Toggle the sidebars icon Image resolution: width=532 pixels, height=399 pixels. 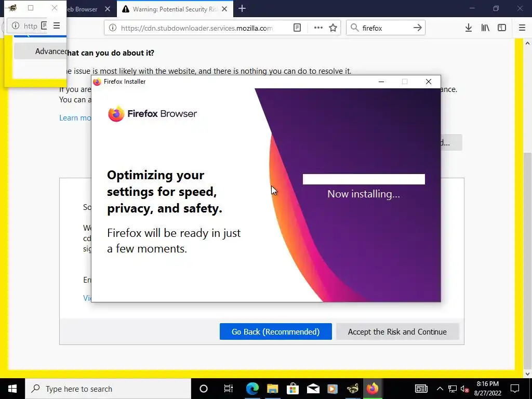coord(502,28)
